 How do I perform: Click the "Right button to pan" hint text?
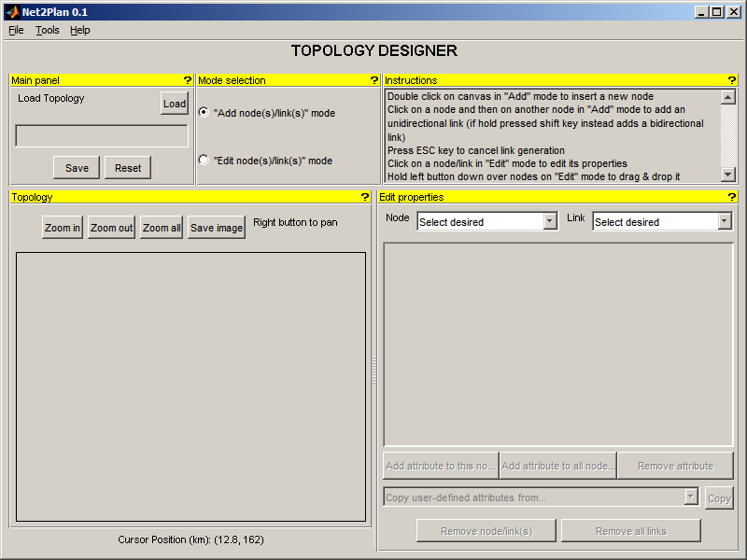tap(295, 222)
